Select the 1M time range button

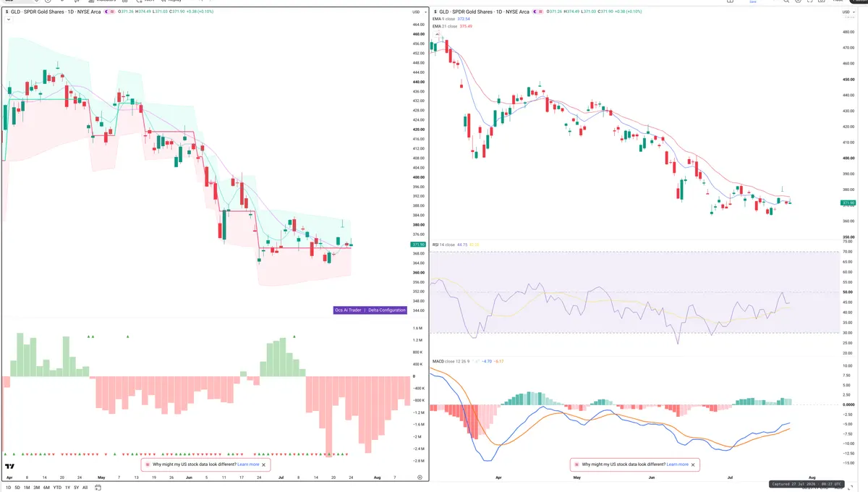click(27, 488)
